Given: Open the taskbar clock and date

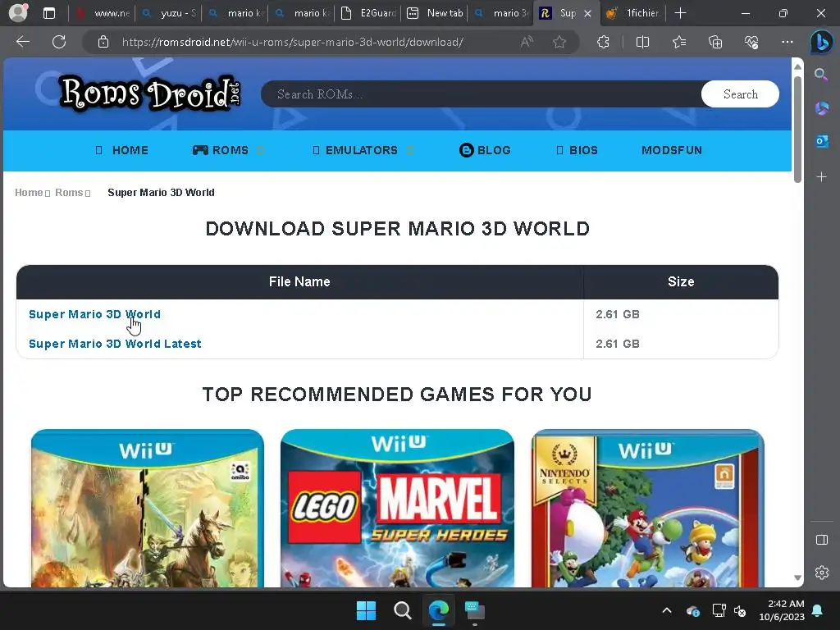Looking at the screenshot, I should 782,610.
